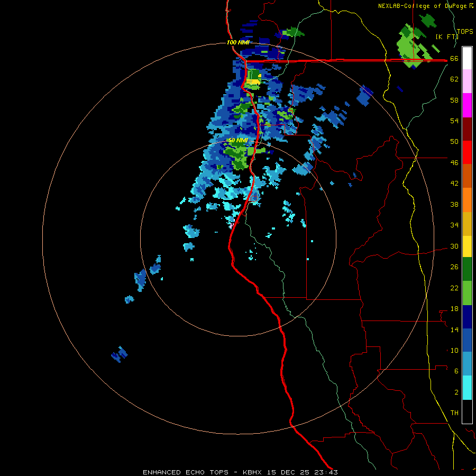This screenshot has width=476, height=476.
Task: Click the '15 DEC 25' date text
Action: [x=288, y=472]
